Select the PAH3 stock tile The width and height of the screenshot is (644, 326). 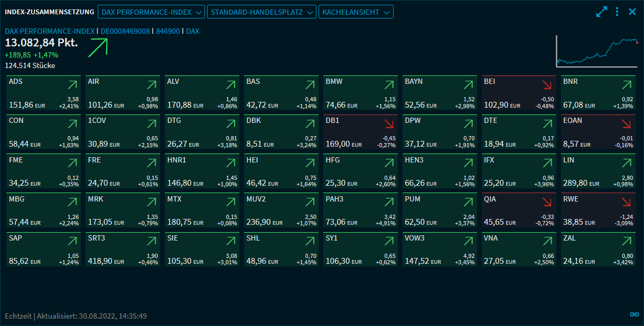coord(360,210)
